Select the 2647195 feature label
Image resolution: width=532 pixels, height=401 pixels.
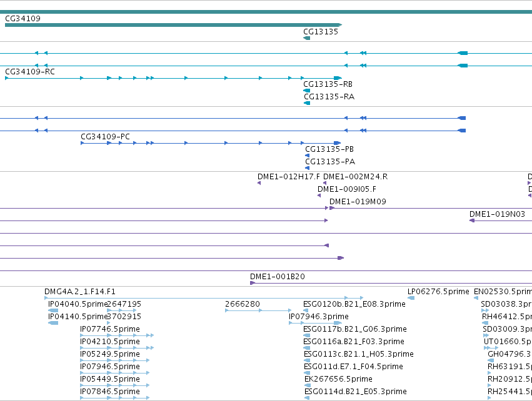pos(124,304)
